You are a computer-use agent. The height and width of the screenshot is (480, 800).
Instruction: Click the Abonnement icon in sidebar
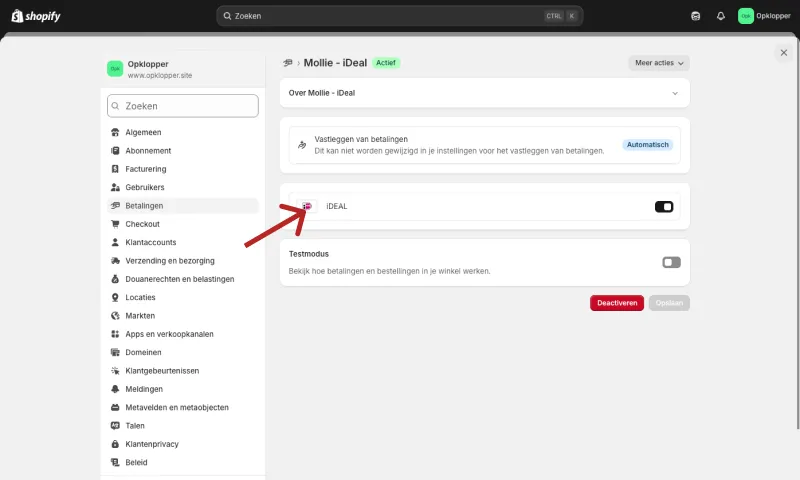(x=115, y=150)
